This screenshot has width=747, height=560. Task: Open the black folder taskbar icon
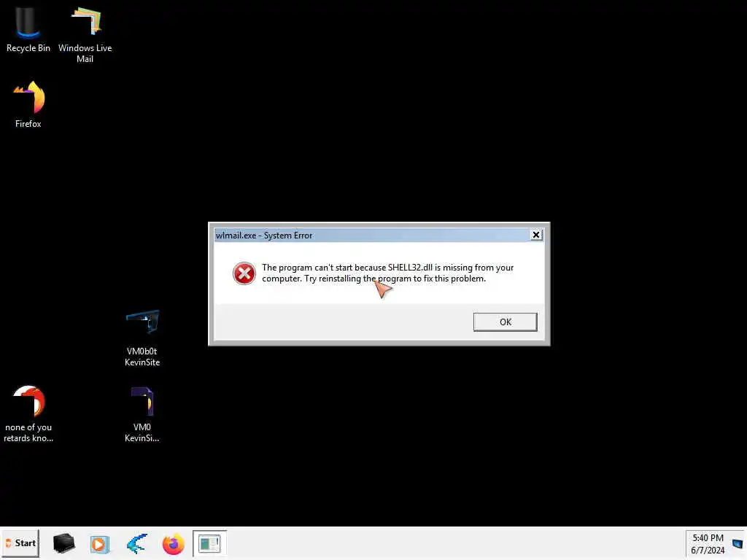[x=63, y=543]
